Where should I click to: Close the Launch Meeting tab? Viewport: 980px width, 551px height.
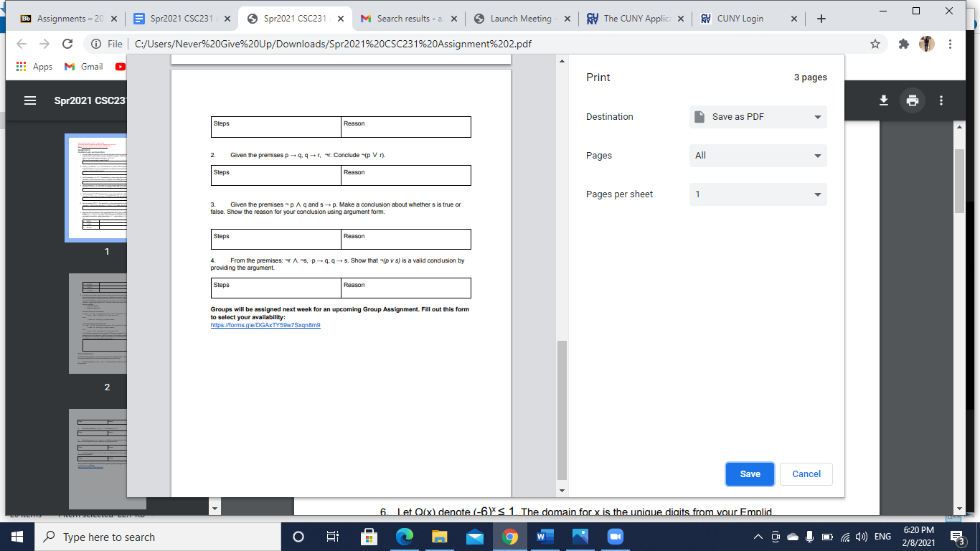(x=567, y=19)
